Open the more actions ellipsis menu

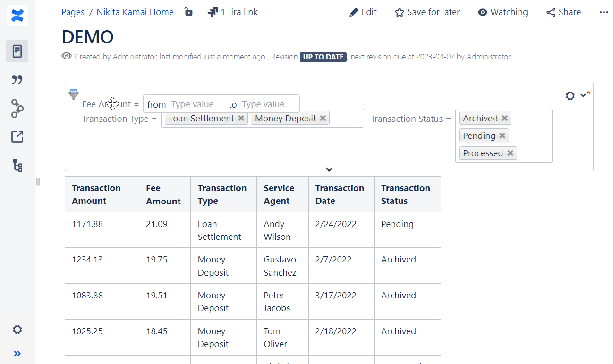pos(604,12)
